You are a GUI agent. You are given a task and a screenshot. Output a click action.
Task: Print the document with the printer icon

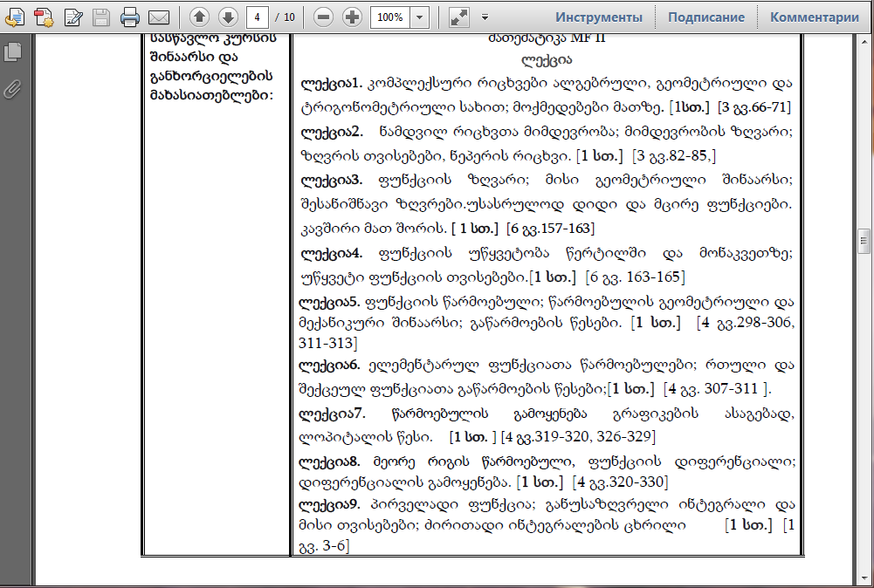[130, 17]
